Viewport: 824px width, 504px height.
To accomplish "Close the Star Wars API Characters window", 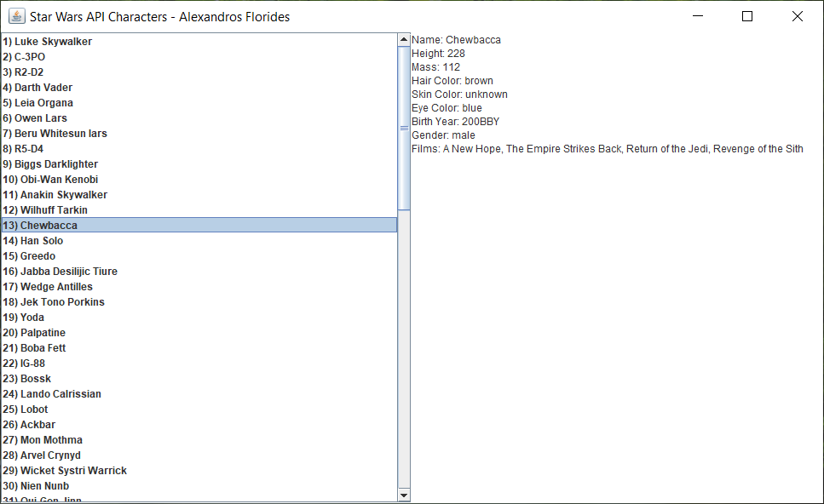I will tap(798, 16).
